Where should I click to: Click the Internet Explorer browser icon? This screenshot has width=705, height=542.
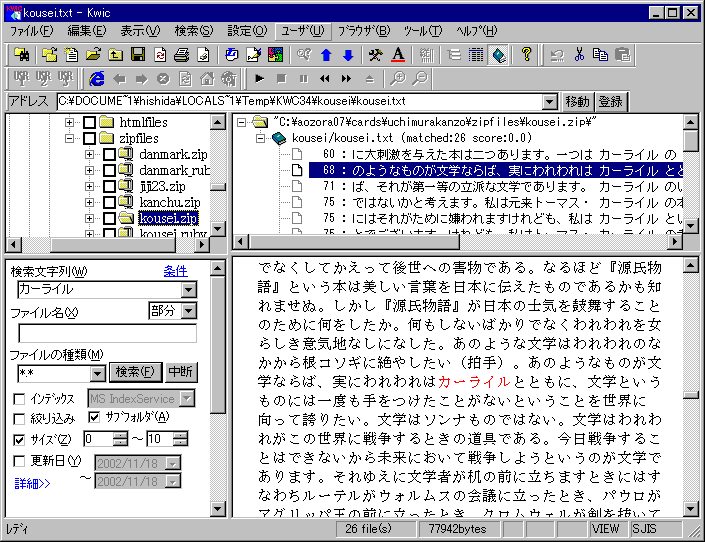tap(97, 79)
